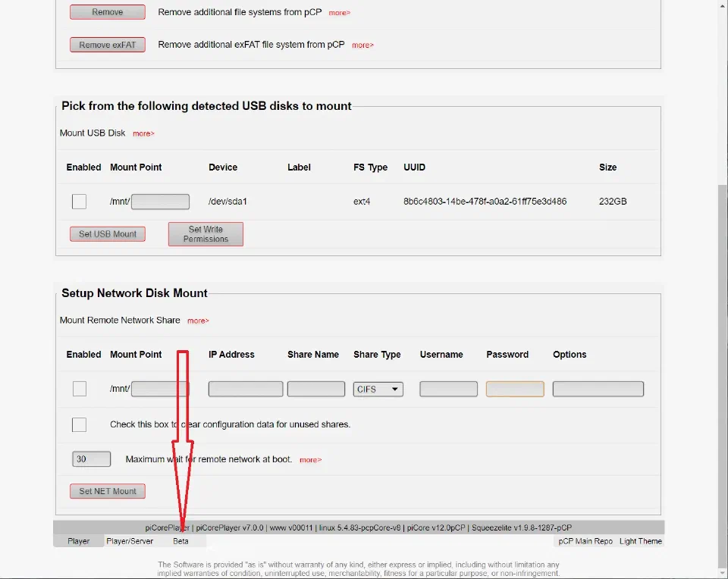The height and width of the screenshot is (579, 728).
Task: Click the 232GB size value
Action: [x=613, y=202]
